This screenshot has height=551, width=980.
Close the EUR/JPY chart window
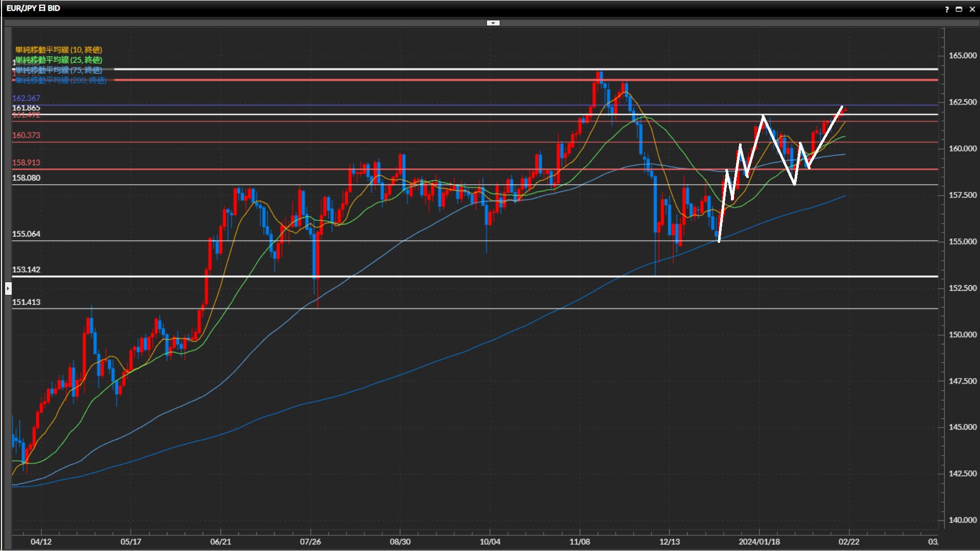[972, 9]
